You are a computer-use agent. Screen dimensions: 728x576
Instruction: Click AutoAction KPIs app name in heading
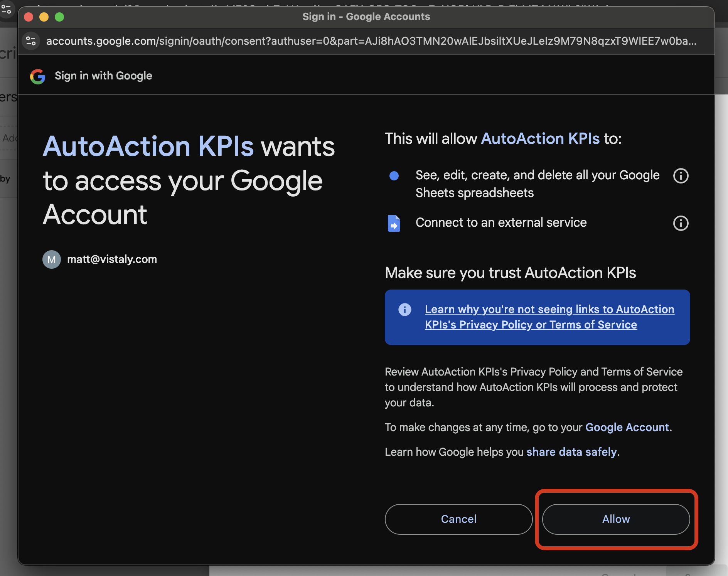[x=148, y=147]
